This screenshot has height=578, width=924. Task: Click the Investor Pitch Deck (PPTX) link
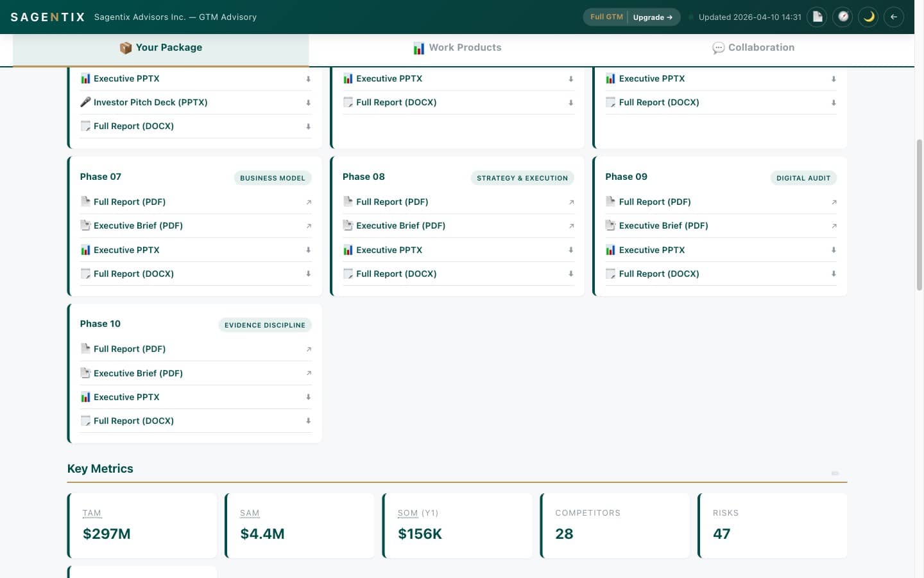click(150, 102)
